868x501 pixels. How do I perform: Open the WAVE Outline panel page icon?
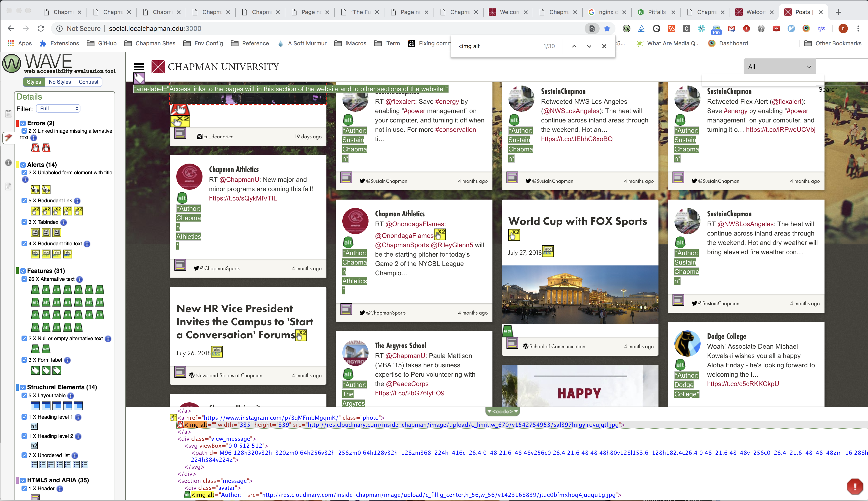click(x=8, y=186)
